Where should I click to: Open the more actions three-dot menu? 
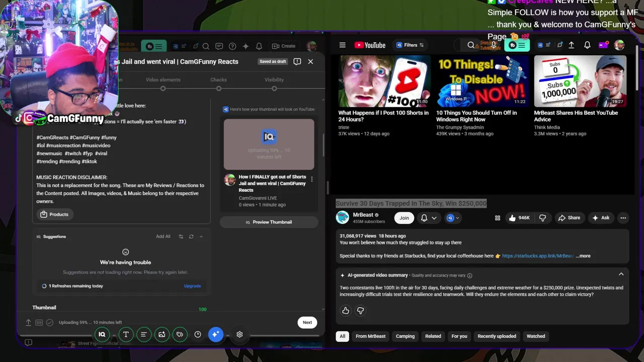click(x=623, y=218)
